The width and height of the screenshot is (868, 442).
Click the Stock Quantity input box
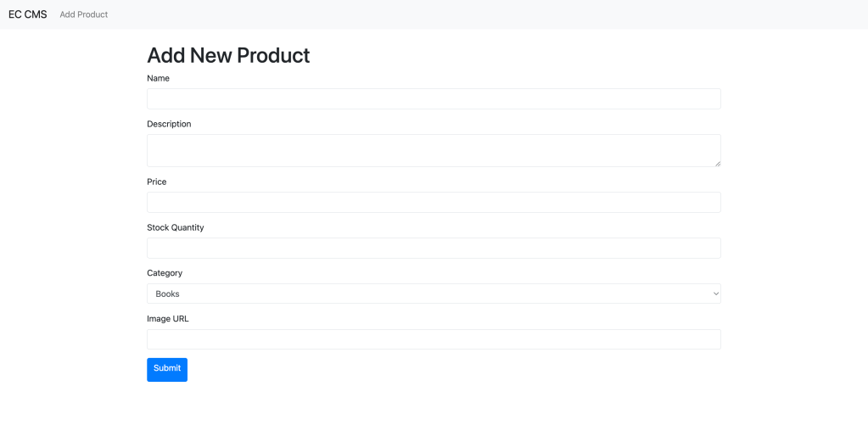coord(434,249)
